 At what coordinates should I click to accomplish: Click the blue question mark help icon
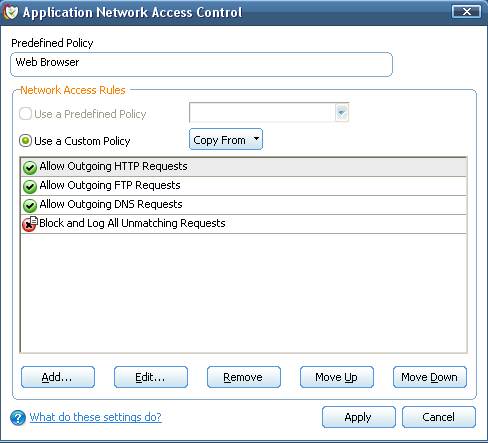pos(18,418)
